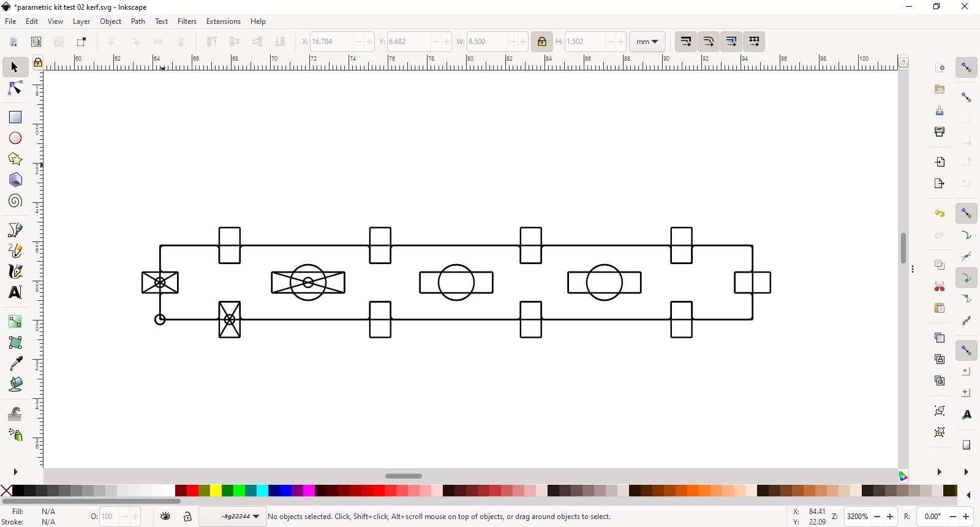The image size is (980, 527).
Task: Pick the Mesh gradient tool
Action: [15, 343]
